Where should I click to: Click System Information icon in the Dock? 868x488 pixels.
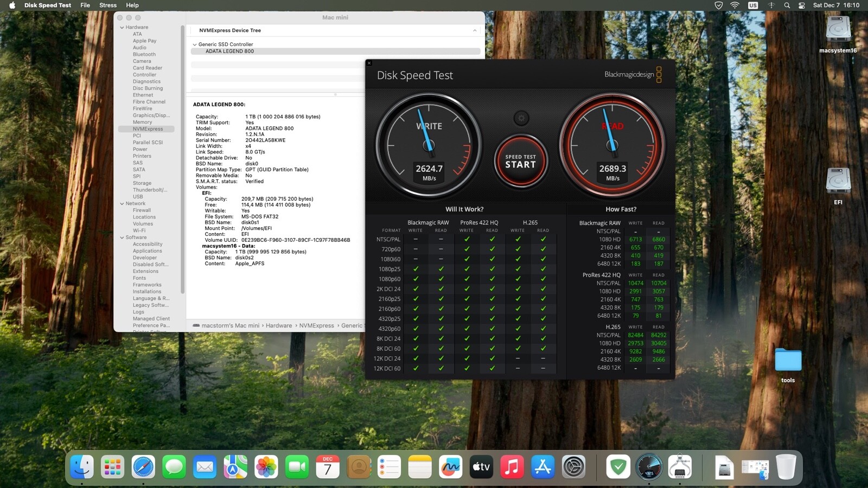pos(680,466)
